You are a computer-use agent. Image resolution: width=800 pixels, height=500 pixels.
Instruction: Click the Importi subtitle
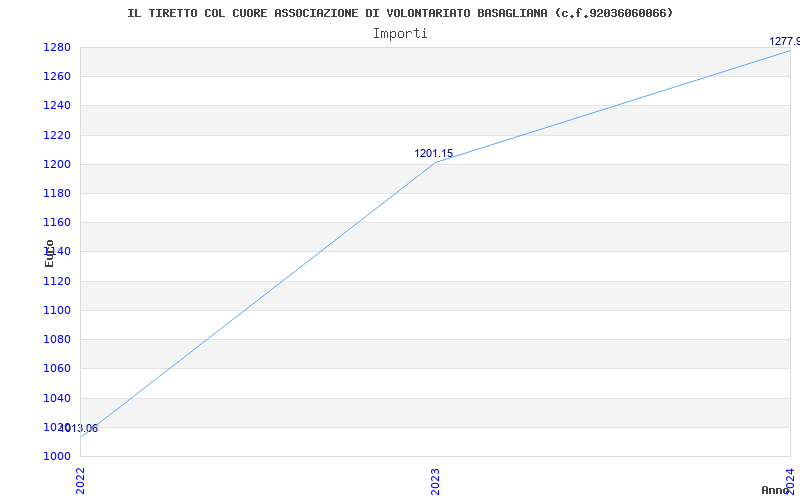tap(400, 34)
